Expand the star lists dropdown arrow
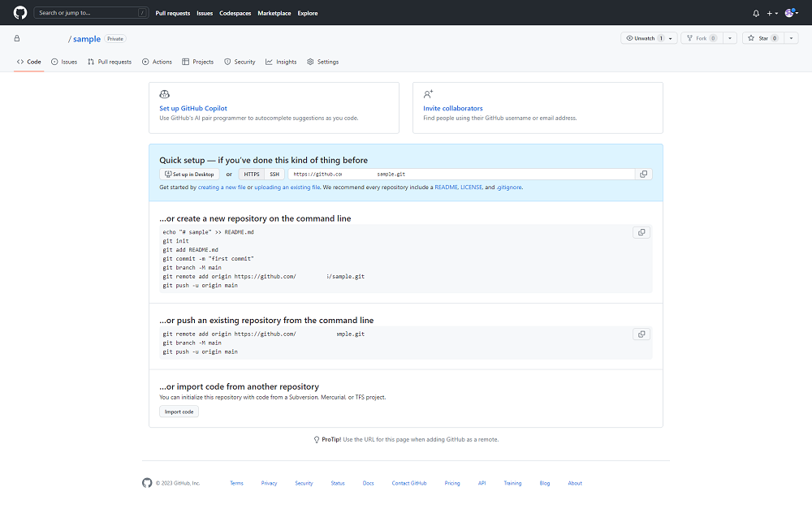The width and height of the screenshot is (812, 509). (791, 38)
